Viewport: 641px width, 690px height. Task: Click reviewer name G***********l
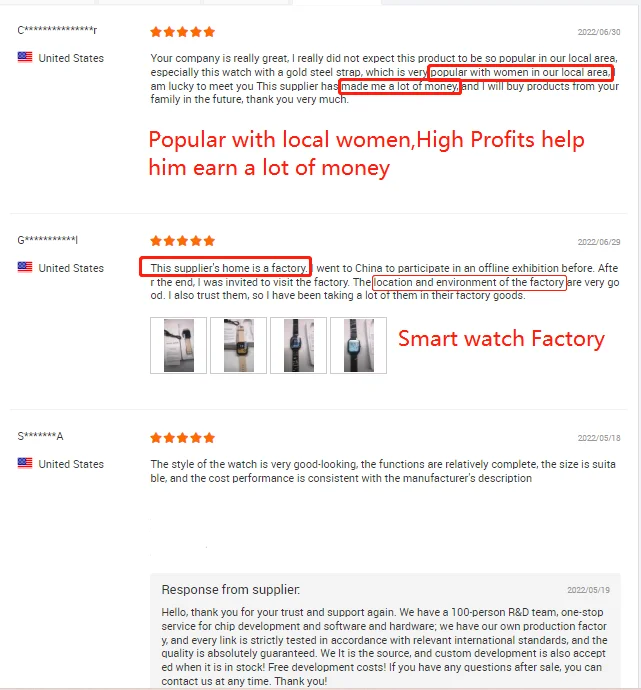[x=48, y=240]
